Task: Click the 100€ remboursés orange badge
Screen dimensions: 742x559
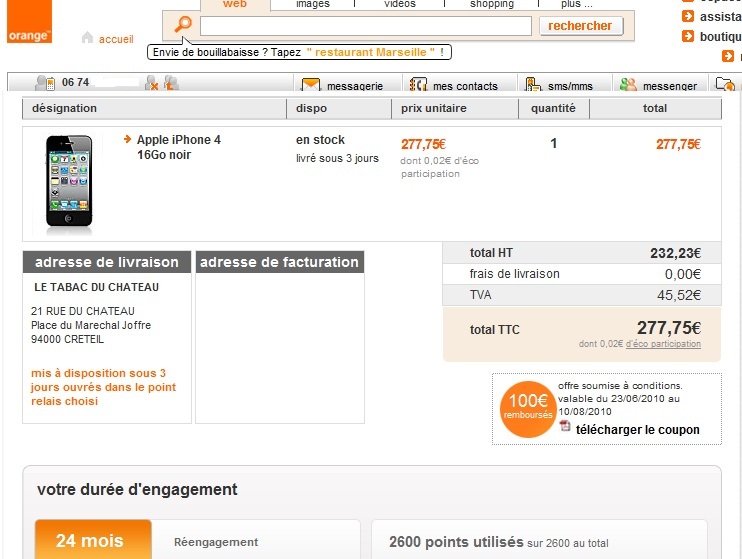Action: click(528, 408)
